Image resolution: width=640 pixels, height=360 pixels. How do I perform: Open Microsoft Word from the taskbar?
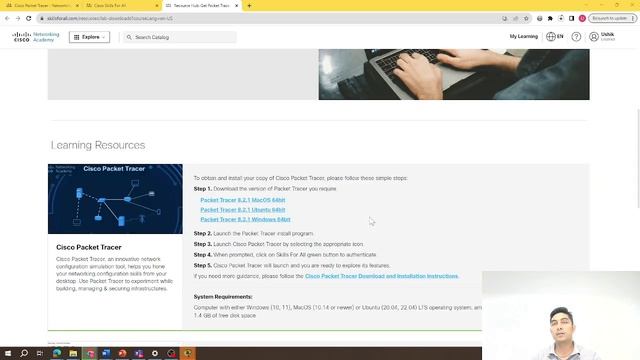click(x=106, y=353)
